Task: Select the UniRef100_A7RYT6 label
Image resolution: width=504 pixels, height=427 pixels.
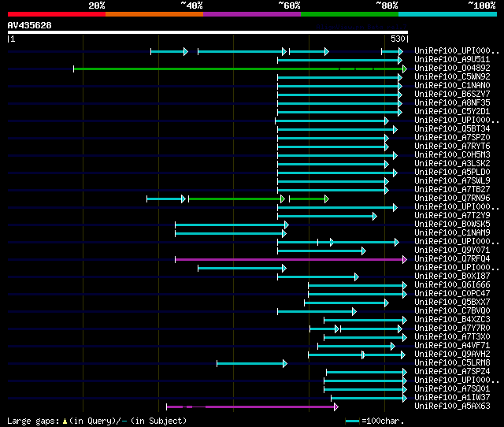Action: [452, 147]
